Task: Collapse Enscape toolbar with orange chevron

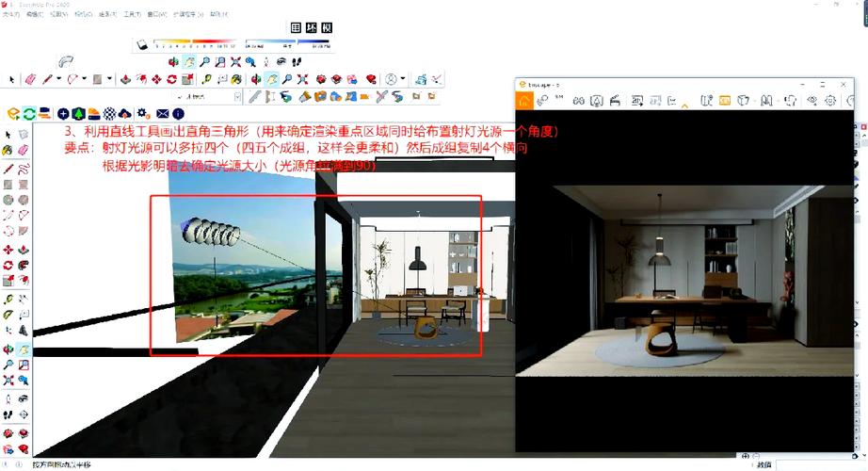Action: click(x=684, y=106)
